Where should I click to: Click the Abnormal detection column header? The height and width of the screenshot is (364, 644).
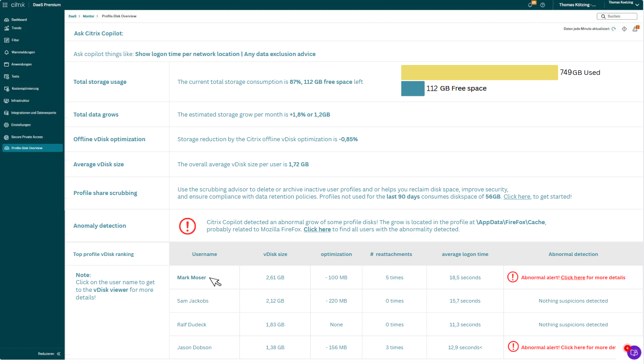pyautogui.click(x=573, y=254)
